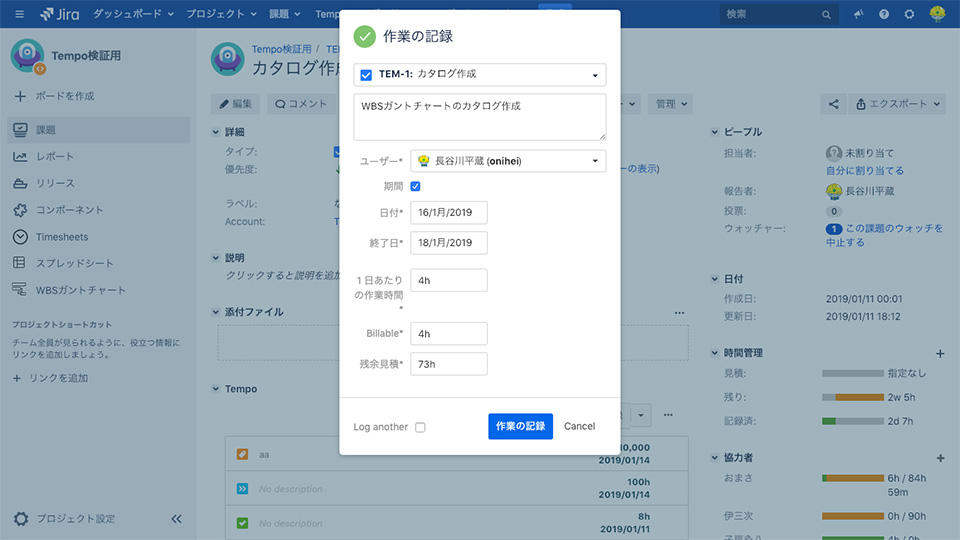The height and width of the screenshot is (540, 960).
Task: Collapse the sidebar with double chevron
Action: point(176,519)
